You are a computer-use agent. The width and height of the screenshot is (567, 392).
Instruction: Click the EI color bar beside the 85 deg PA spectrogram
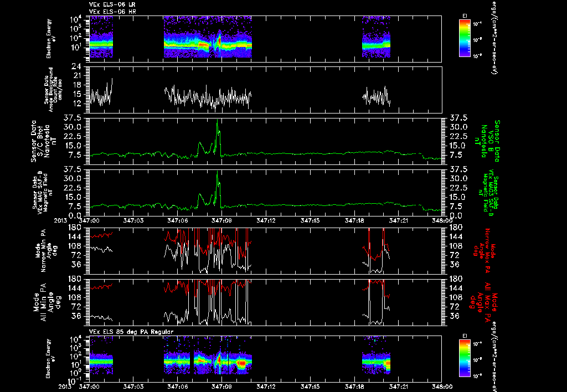click(465, 359)
